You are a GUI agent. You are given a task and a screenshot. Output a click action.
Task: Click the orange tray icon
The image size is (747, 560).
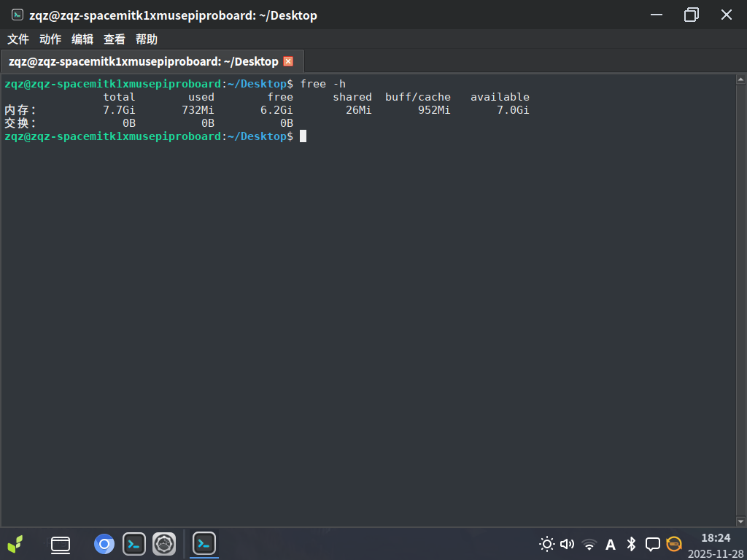(674, 544)
